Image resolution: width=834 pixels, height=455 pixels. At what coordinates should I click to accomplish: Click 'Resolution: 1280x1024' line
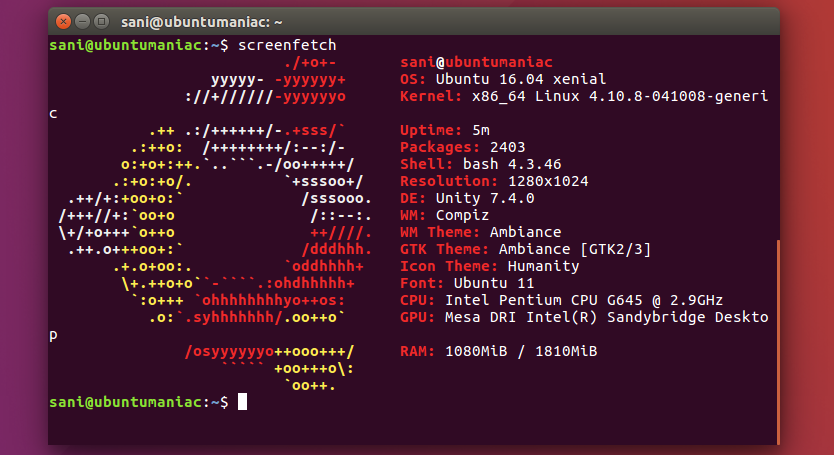click(494, 181)
